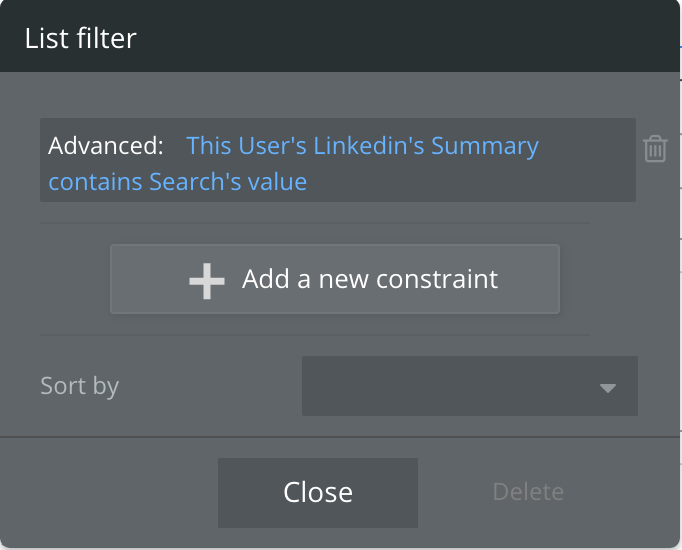Screen dimensions: 682x550
Task: Delete the Advanced constraint with trash icon
Action: coord(655,149)
